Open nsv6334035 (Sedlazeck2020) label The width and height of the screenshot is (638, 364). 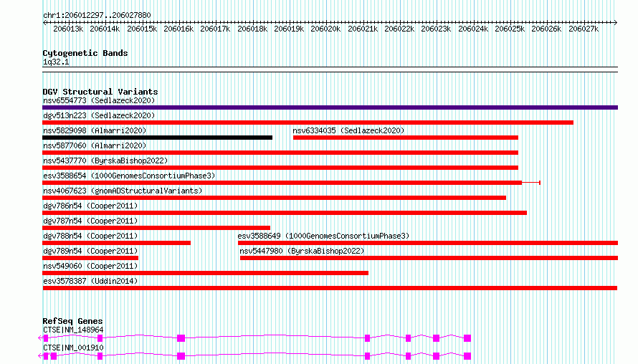348,130
